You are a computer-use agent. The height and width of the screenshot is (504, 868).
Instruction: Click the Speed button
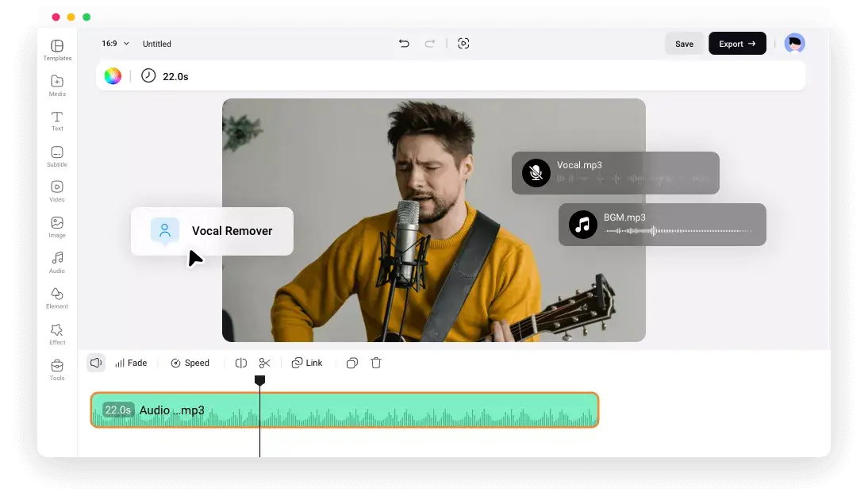[x=190, y=364]
